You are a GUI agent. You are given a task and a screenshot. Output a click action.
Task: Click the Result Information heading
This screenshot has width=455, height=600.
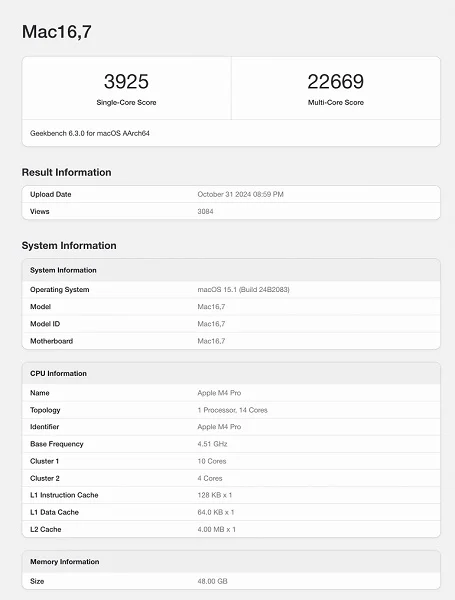pyautogui.click(x=67, y=172)
